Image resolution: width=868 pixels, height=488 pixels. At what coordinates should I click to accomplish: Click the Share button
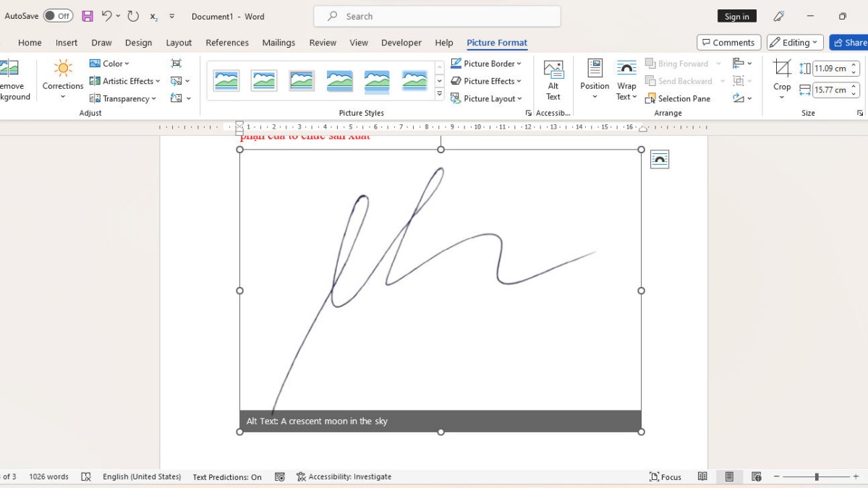(849, 43)
